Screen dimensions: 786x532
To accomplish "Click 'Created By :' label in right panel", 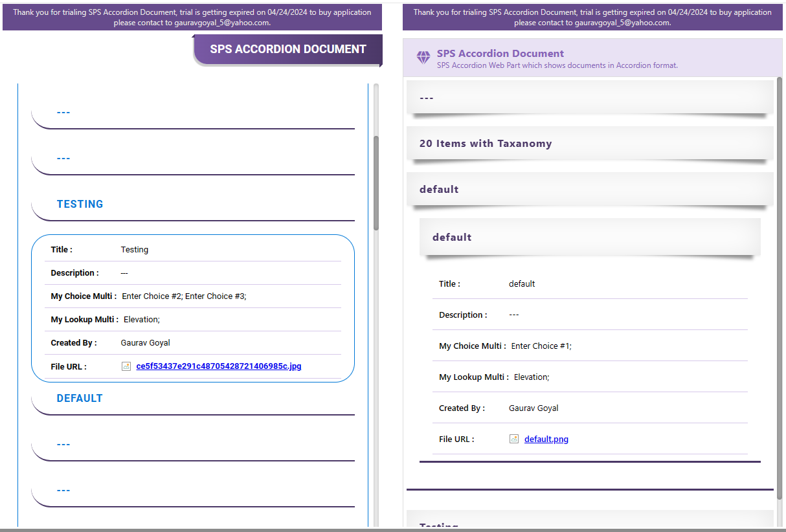I will pos(462,408).
